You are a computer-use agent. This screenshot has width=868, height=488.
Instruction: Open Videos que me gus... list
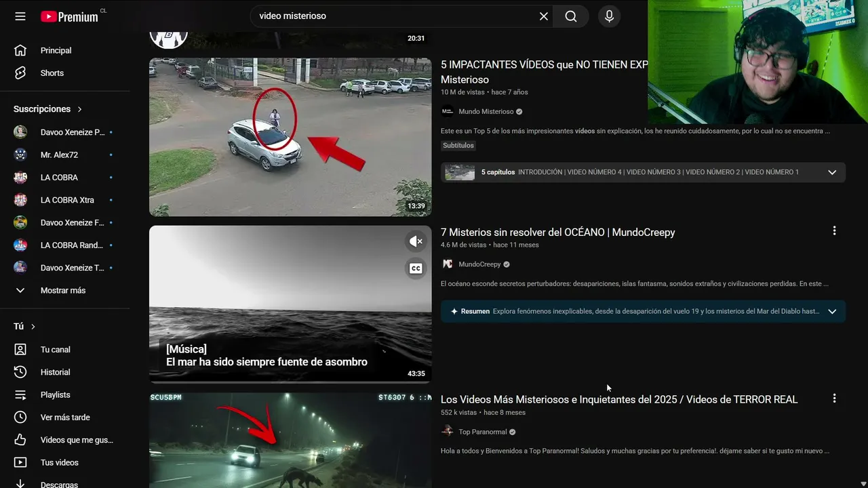coord(77,440)
